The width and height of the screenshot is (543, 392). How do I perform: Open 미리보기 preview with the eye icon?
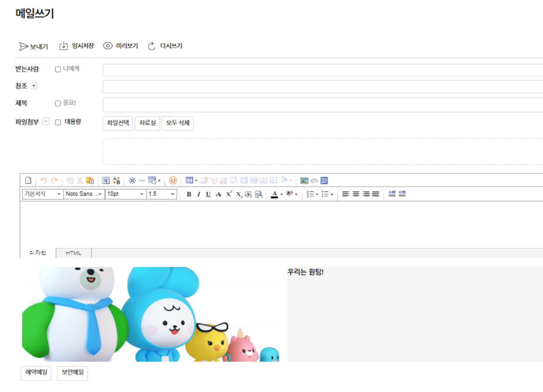click(x=108, y=46)
